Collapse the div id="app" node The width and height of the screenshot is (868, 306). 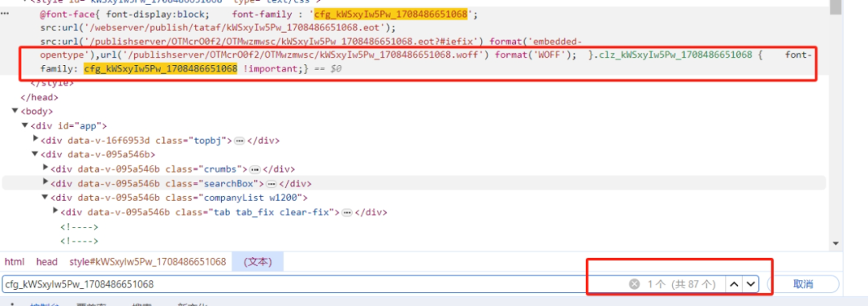click(25, 125)
